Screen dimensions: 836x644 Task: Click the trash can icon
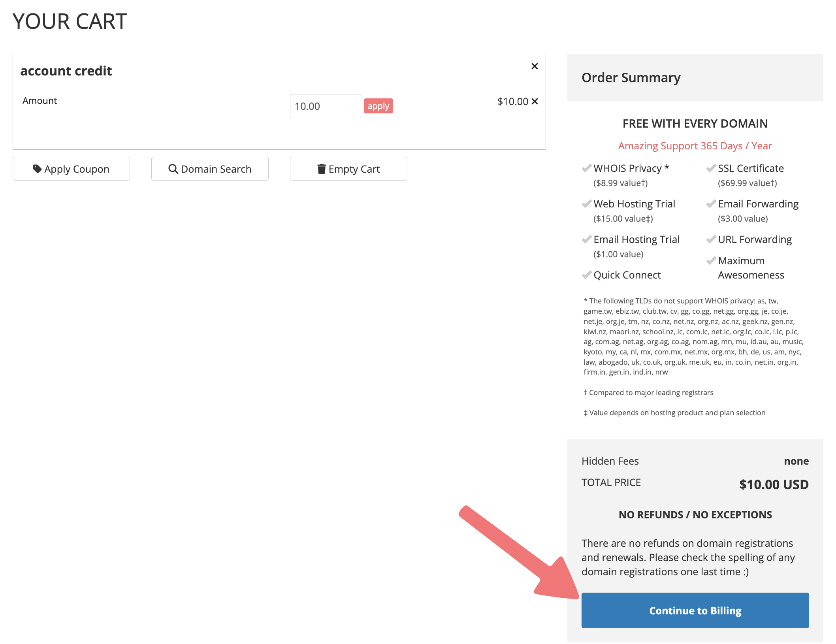pyautogui.click(x=322, y=169)
